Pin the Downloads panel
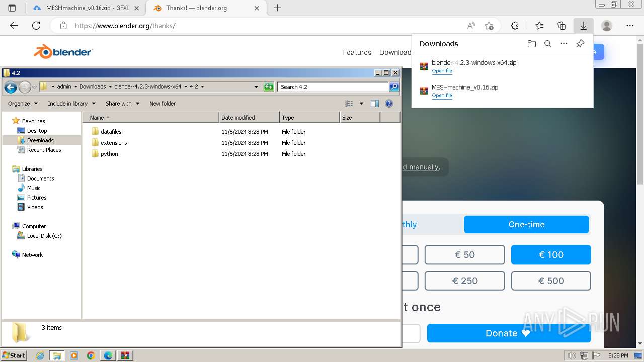Screen dimensions: 644x362 click(x=580, y=44)
